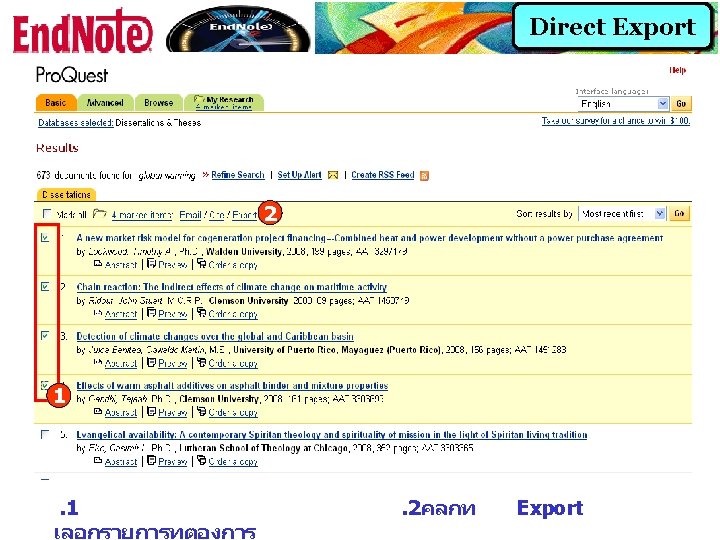The height and width of the screenshot is (540, 720).
Task: Click Preview icon for warm asphalt result
Action: pyautogui.click(x=152, y=411)
